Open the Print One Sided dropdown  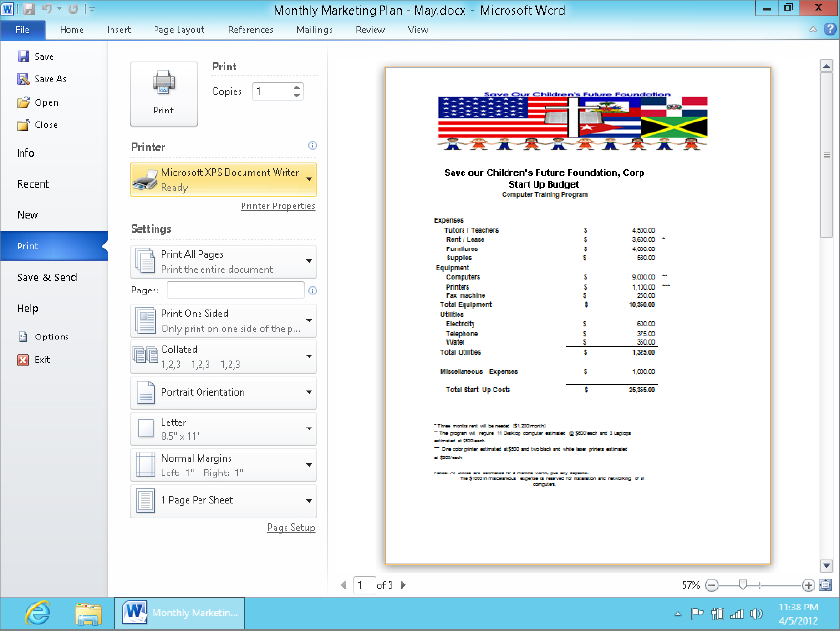(x=223, y=321)
